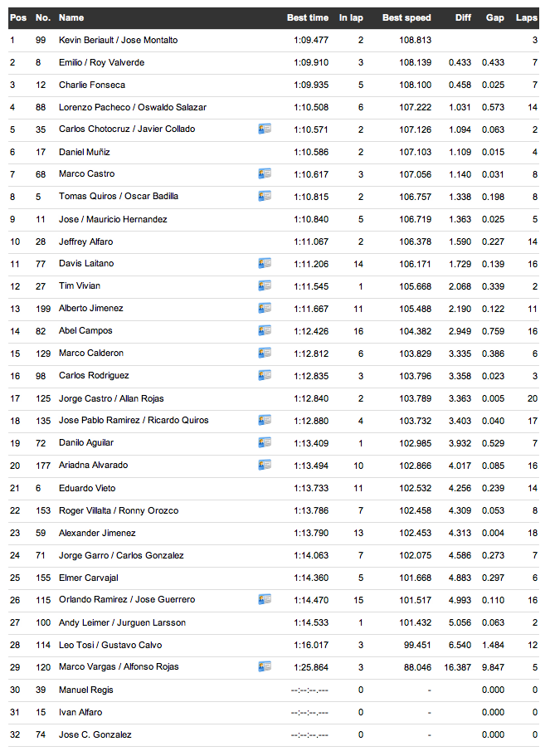Click the profile icon beside Tim Vivian
Image resolution: width=550 pixels, height=756 pixels.
pos(265,286)
